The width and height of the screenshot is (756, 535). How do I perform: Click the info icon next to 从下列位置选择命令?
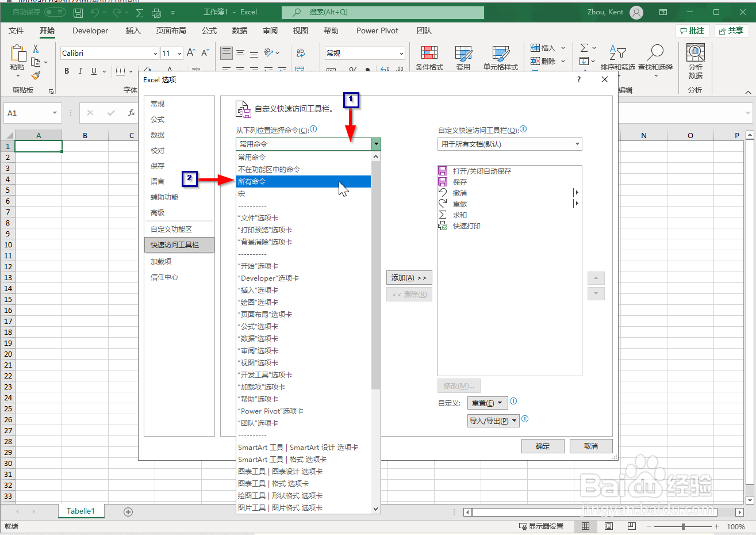313,129
